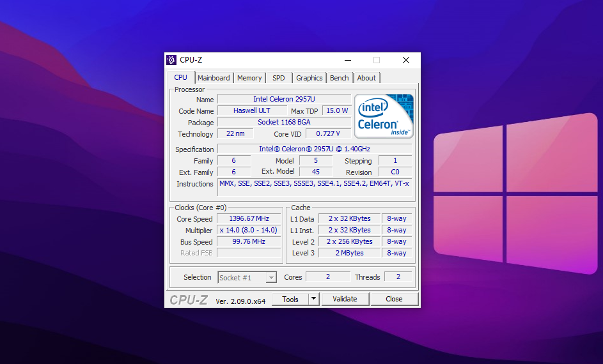This screenshot has height=364, width=603.
Task: Switch to the Mainboard tab
Action: (x=214, y=78)
